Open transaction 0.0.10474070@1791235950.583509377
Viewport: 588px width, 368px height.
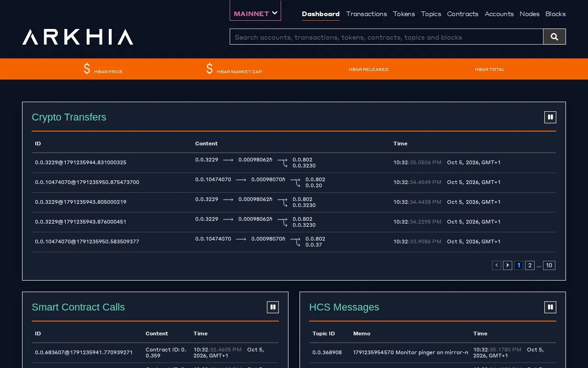pos(87,241)
